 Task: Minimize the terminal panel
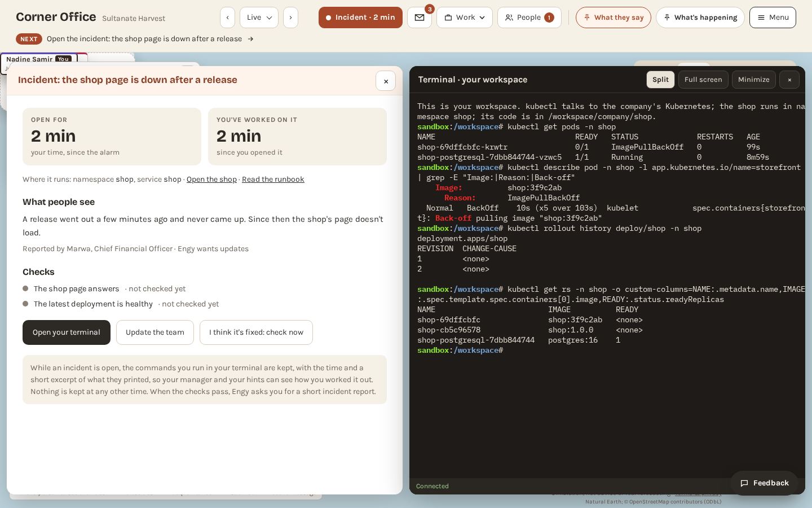(754, 80)
